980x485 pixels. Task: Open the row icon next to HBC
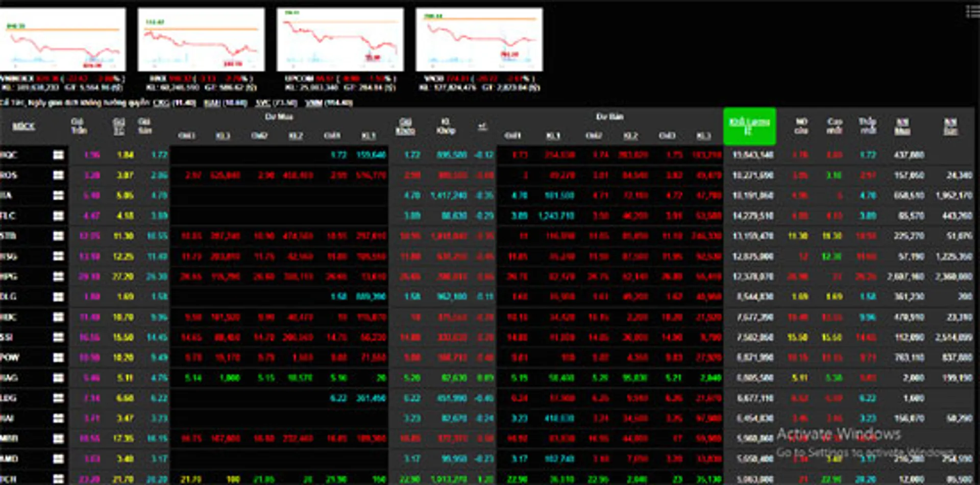coord(59,317)
